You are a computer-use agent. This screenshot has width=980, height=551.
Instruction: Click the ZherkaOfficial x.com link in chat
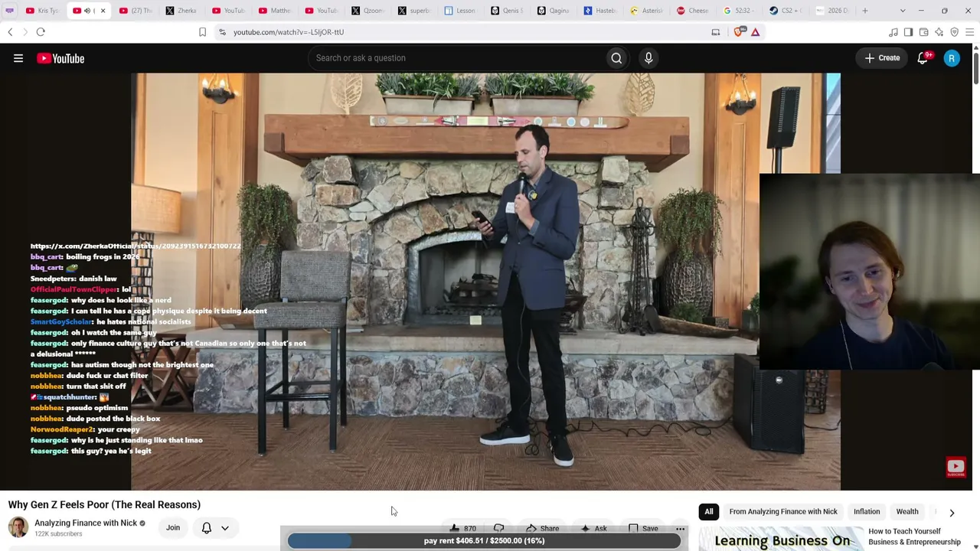tap(136, 246)
